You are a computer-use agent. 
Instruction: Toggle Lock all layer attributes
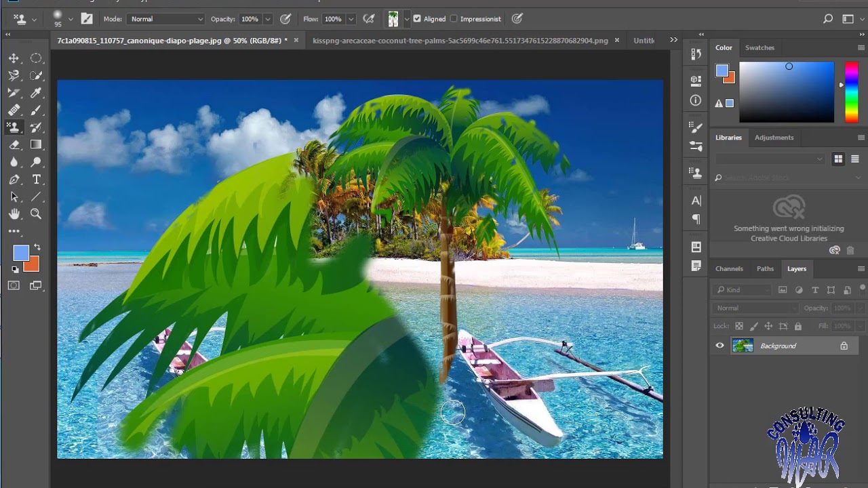tap(797, 326)
